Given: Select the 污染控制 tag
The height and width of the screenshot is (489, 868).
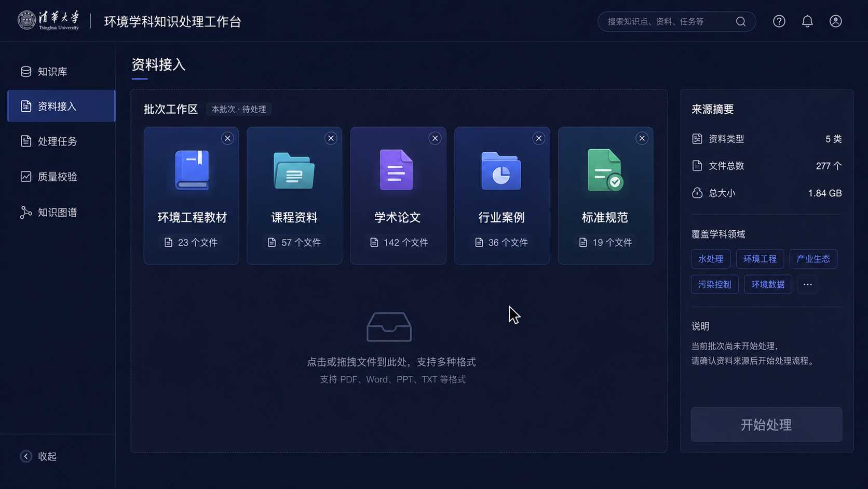Looking at the screenshot, I should (715, 284).
